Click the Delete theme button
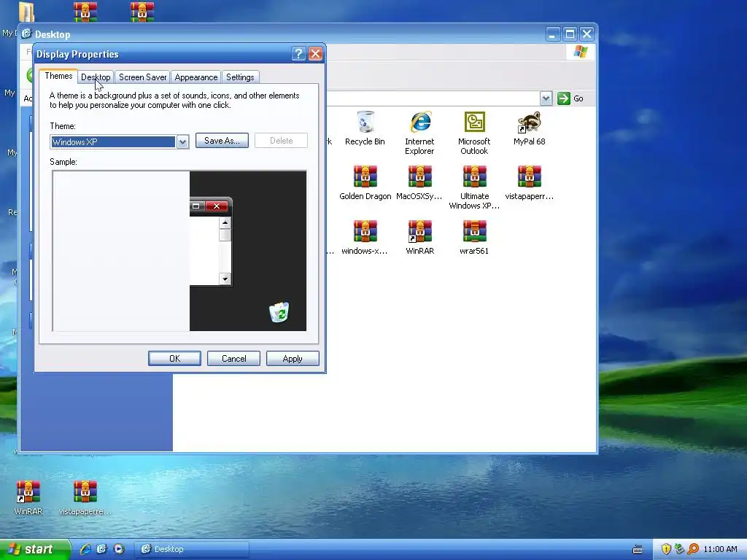The width and height of the screenshot is (747, 560). click(281, 141)
